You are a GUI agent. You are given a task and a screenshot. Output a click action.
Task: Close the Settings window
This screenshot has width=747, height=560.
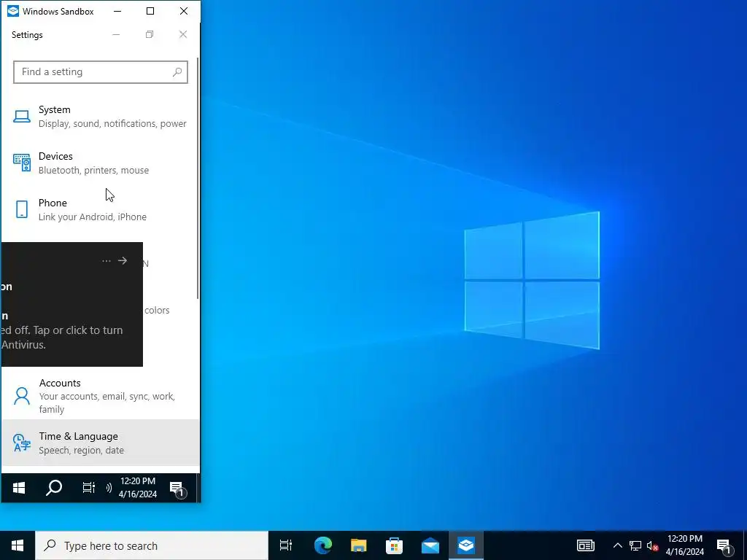183,34
